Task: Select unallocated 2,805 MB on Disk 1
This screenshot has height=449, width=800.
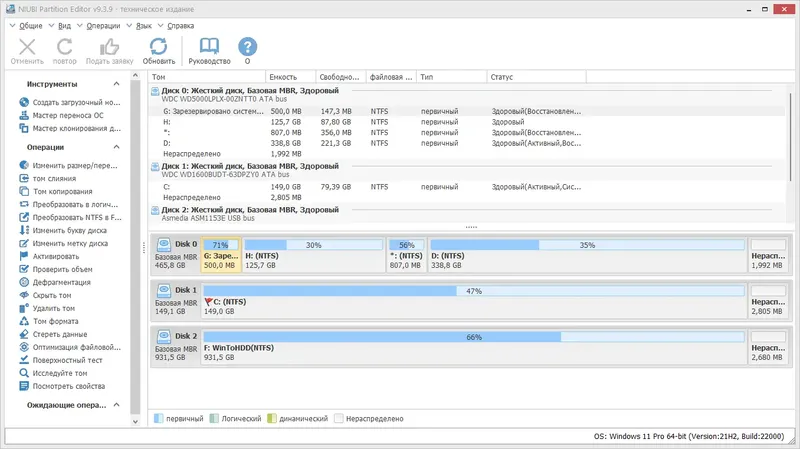Action: coord(768,301)
